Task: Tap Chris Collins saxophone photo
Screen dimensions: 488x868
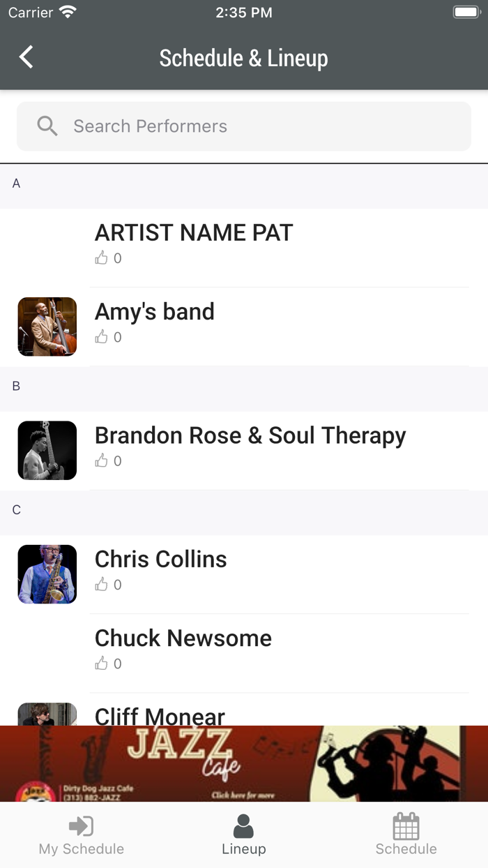Action: pos(47,574)
